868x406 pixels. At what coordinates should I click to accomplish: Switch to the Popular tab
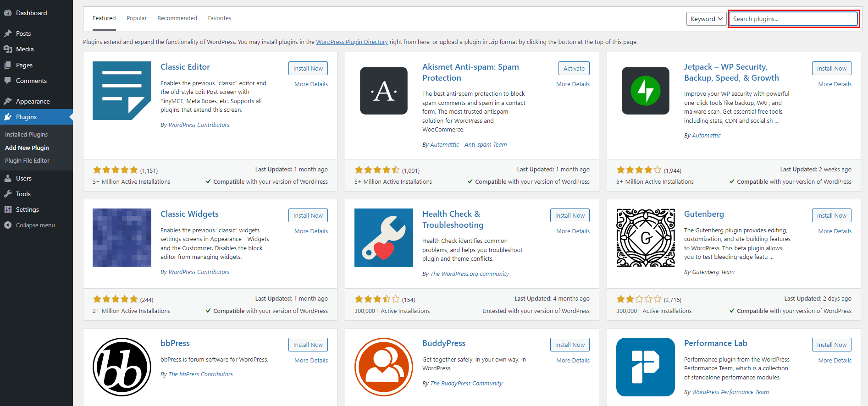(137, 18)
